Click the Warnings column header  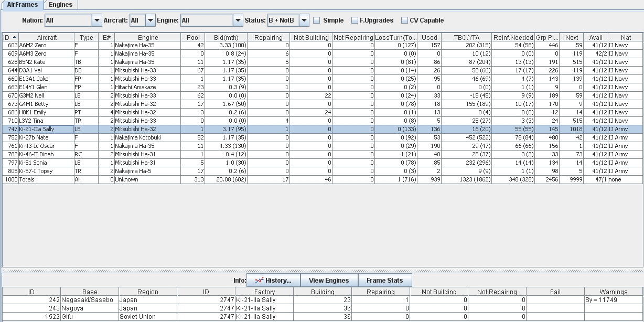click(613, 292)
